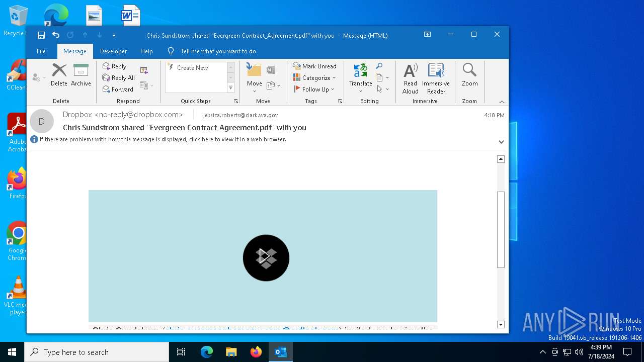The height and width of the screenshot is (362, 644).
Task: Select the Word document desktop icon
Action: click(x=130, y=16)
